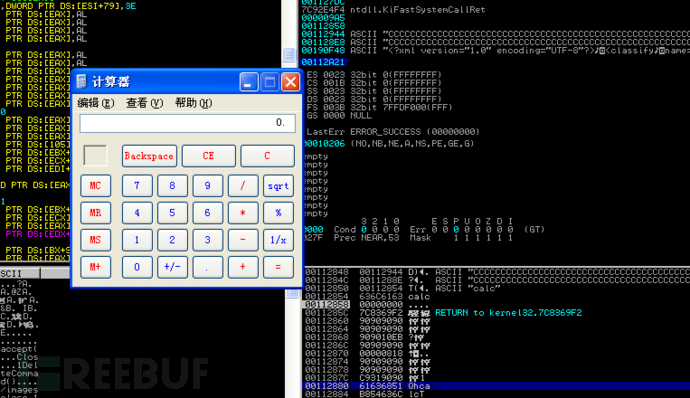Viewport: 690px width, 398px height.
Task: Click the minus (-) button
Action: point(243,240)
